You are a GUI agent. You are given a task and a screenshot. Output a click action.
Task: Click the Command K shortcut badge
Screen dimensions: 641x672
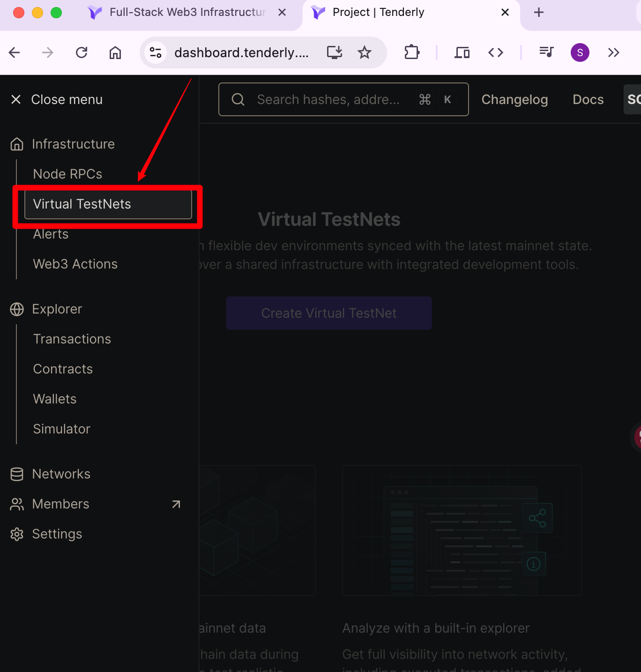click(436, 99)
